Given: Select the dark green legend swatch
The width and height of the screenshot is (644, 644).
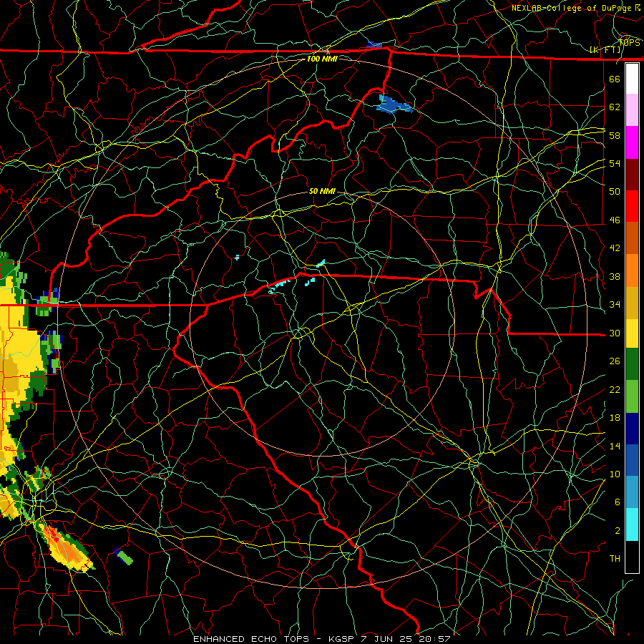Looking at the screenshot, I should [x=632, y=364].
